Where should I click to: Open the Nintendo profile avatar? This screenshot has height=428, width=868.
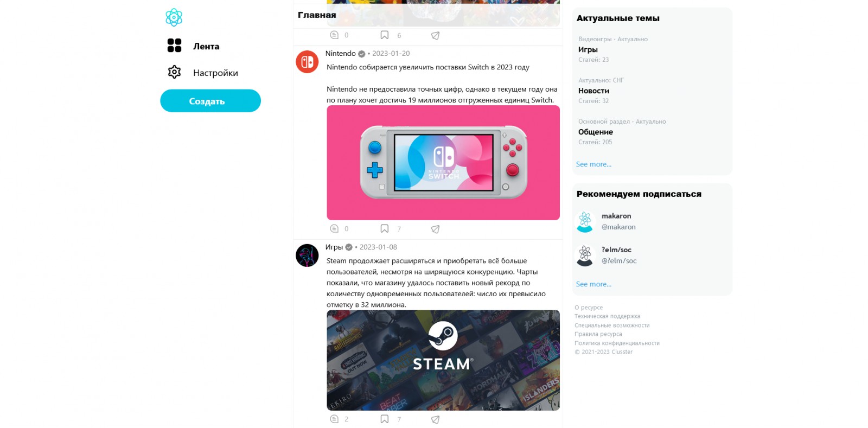coord(307,62)
